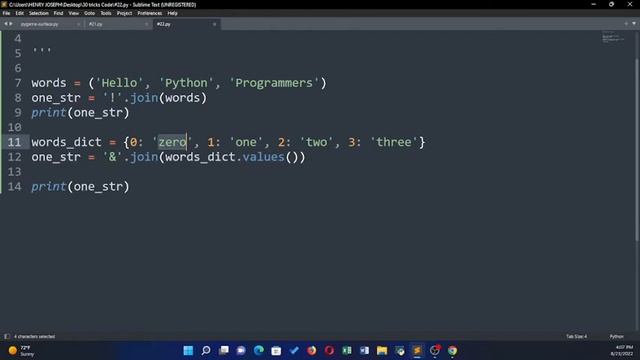
Task: Open the Python syntax selector
Action: pyautogui.click(x=616, y=336)
